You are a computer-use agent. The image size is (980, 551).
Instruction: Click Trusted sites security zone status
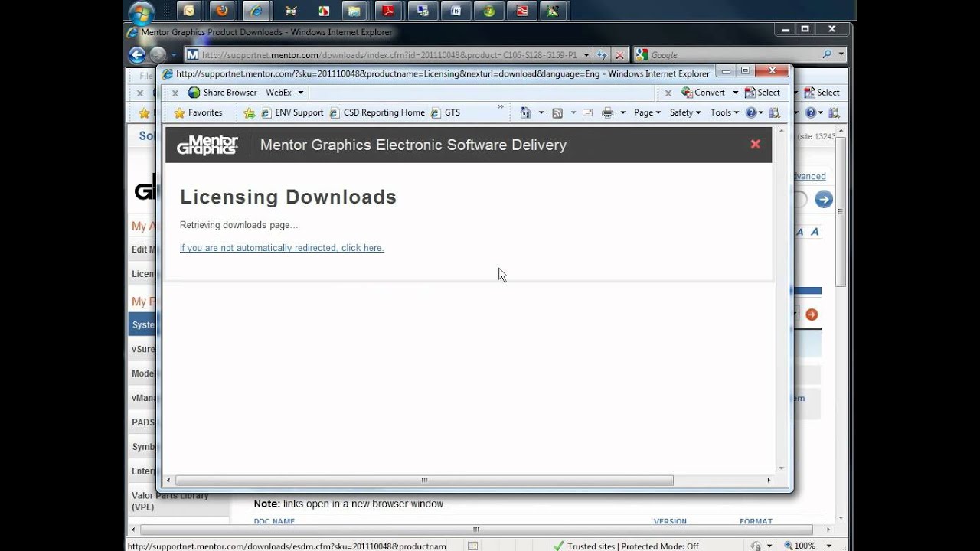[626, 546]
